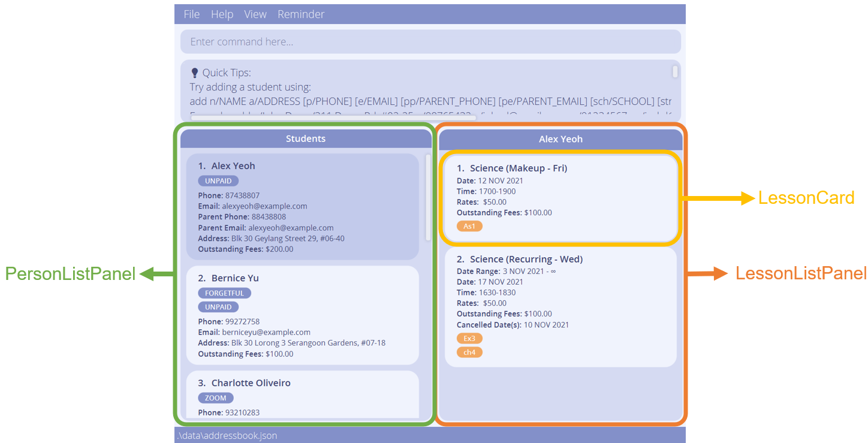Click Alex's Parent Phone 88438808

[269, 217]
